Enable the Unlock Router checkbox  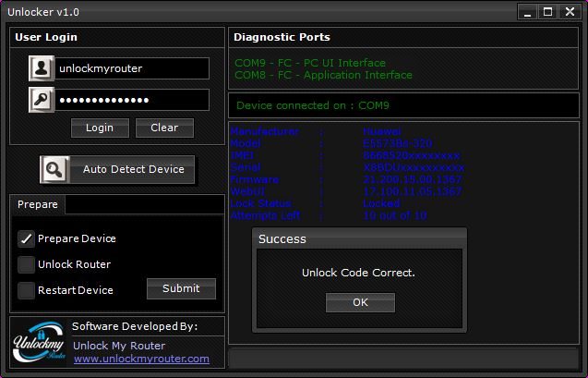26,264
